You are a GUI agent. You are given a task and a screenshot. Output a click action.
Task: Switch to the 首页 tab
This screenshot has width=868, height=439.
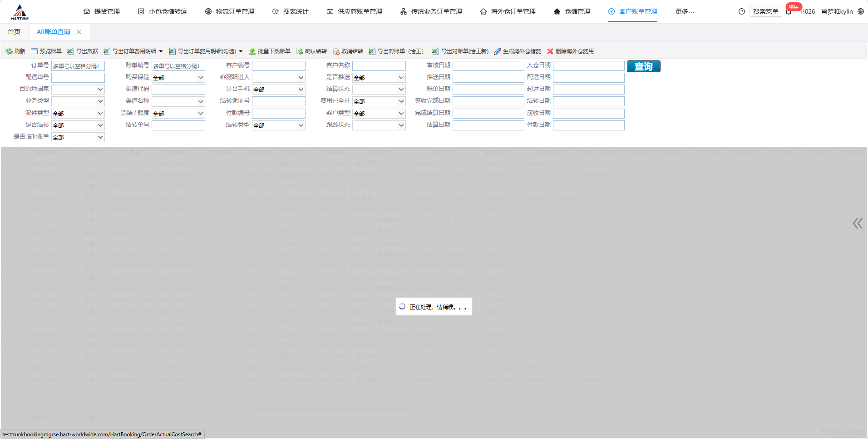point(14,32)
